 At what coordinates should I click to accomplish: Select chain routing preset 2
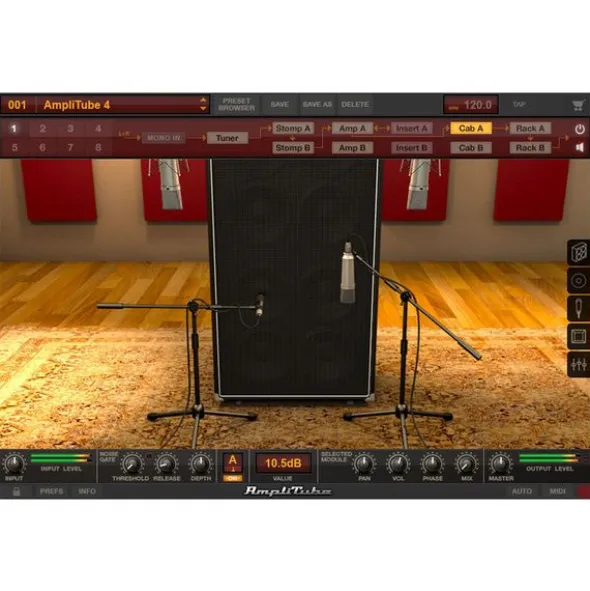tap(43, 129)
